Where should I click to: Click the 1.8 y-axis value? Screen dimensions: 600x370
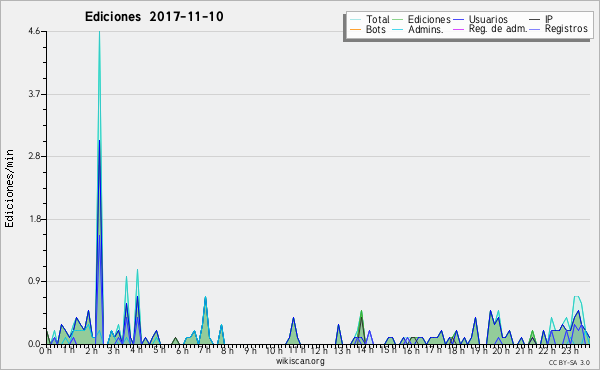(x=34, y=219)
